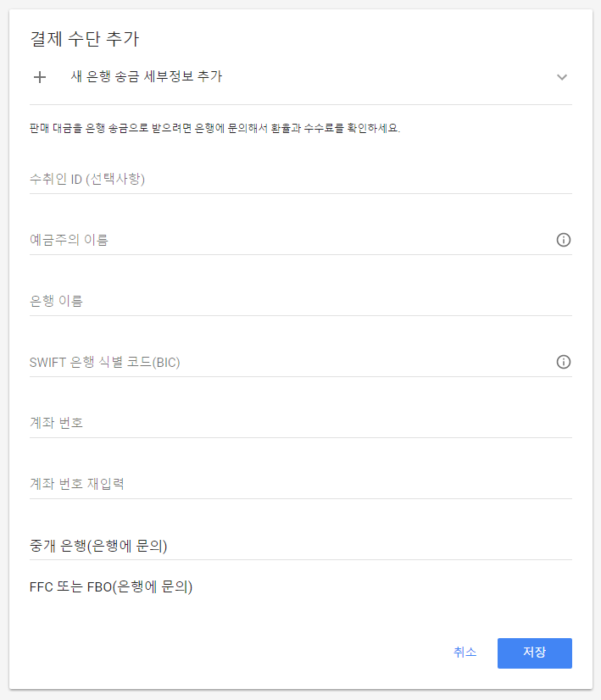Image resolution: width=601 pixels, height=700 pixels.
Task: Open the 새 은행 송금 세부정보 추가 selector
Action: 300,77
